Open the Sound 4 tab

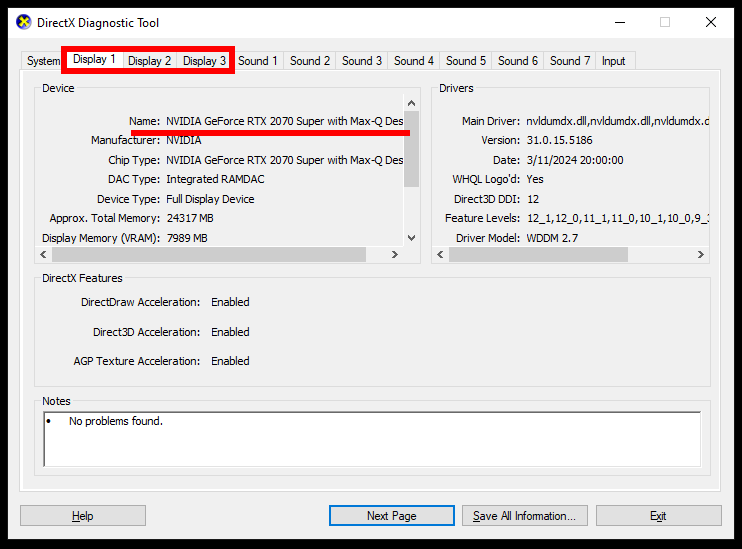click(414, 61)
